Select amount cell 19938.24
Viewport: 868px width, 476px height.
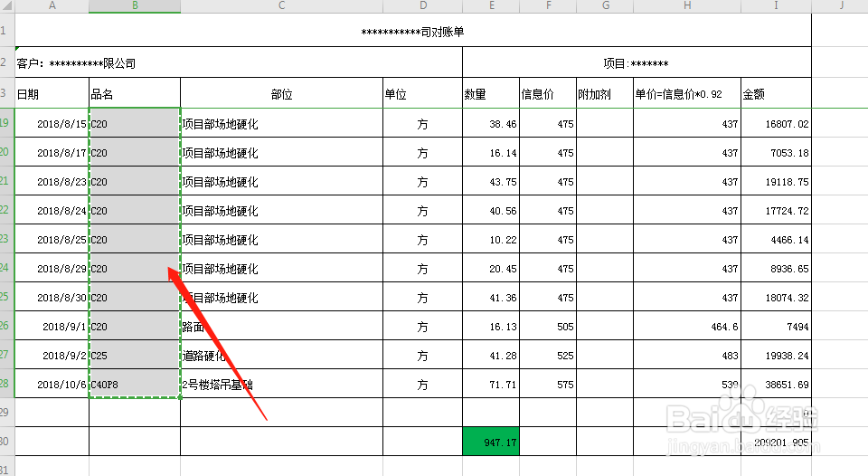tap(776, 356)
